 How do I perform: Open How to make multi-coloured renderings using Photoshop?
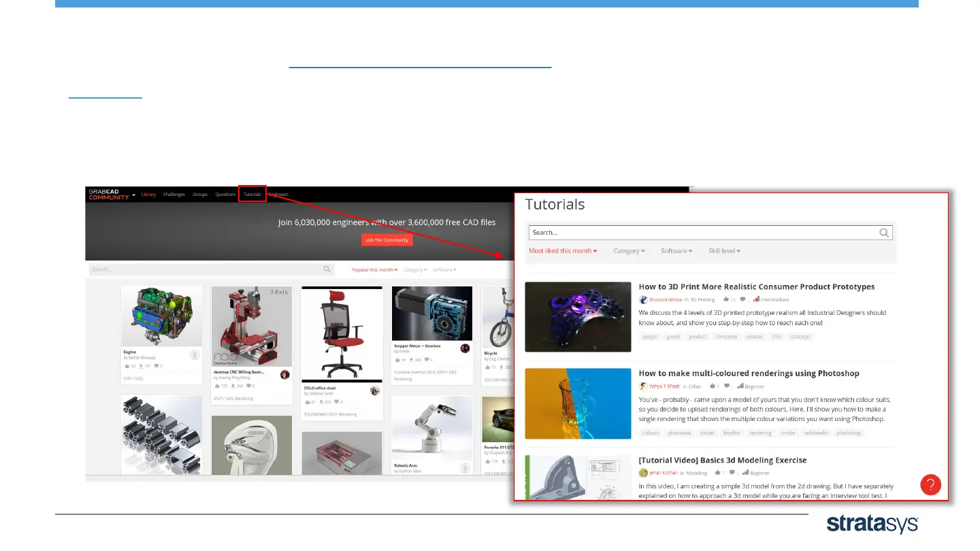pyautogui.click(x=749, y=373)
